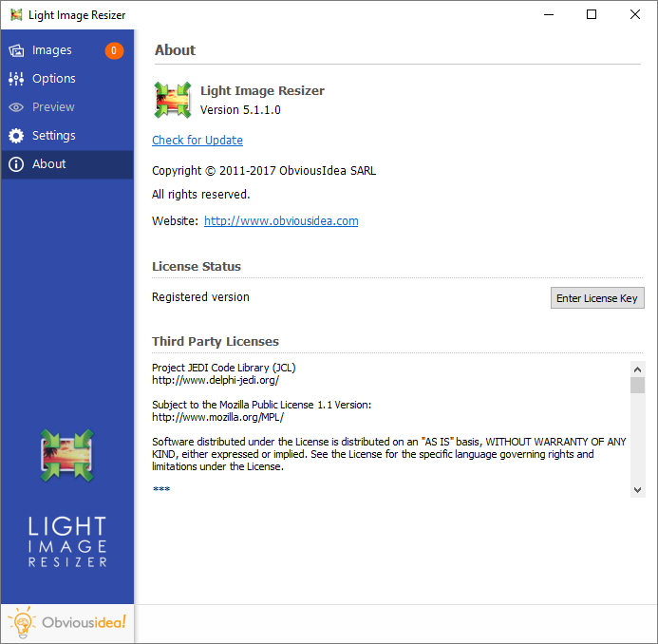The image size is (658, 644).
Task: Click the licenses scrollbar down arrow
Action: coord(637,490)
